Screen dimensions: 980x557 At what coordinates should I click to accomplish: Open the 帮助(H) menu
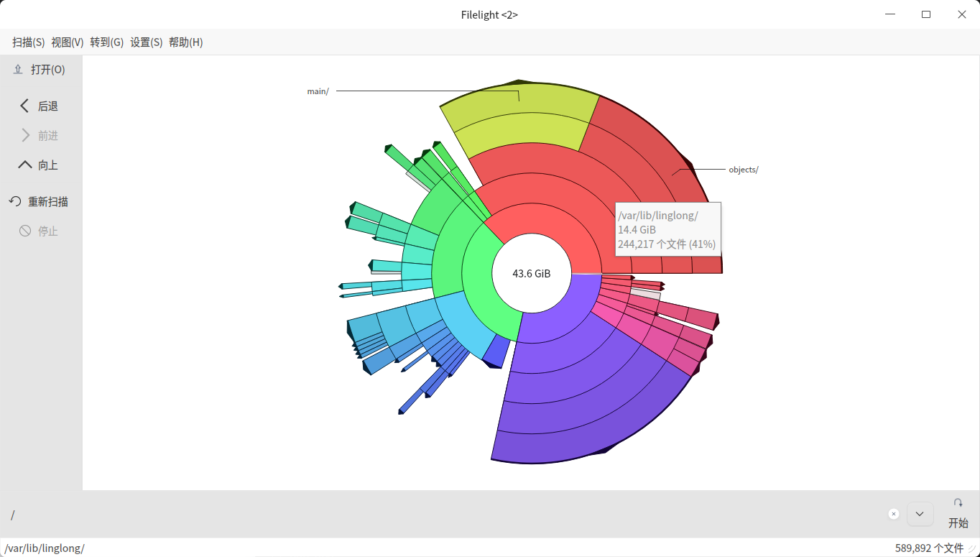coord(186,42)
